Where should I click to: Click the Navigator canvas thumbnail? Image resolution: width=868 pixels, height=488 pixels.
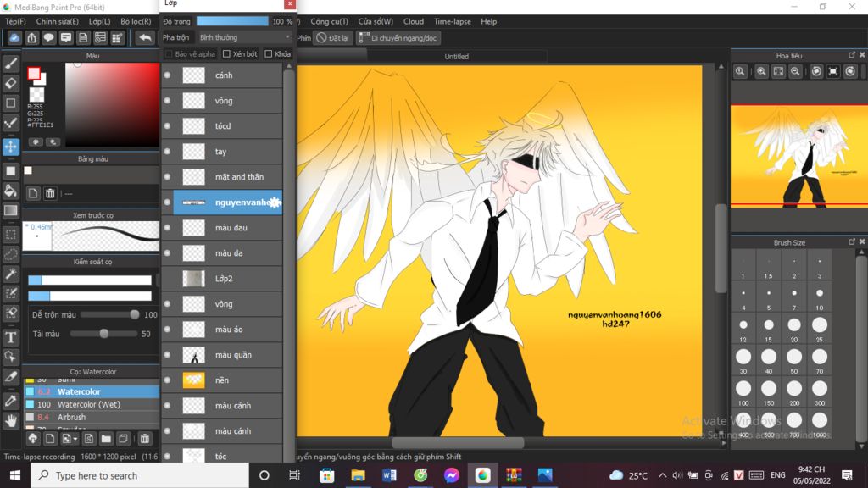tap(798, 156)
